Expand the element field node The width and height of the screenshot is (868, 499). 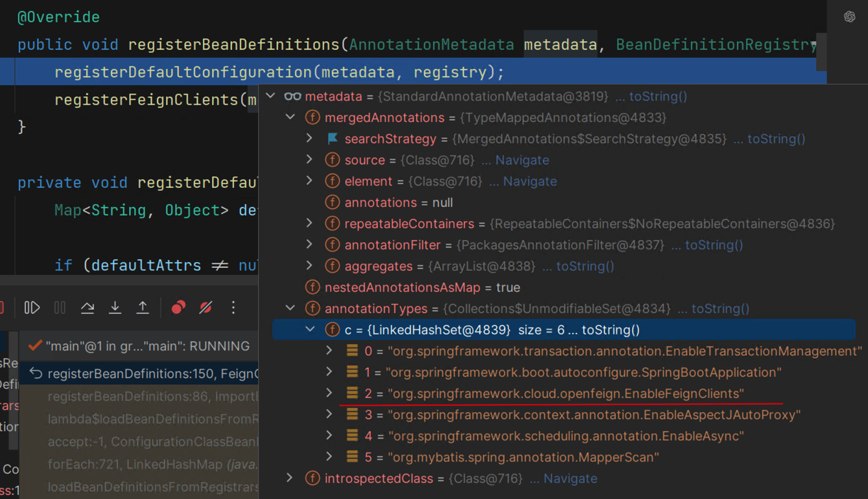(309, 181)
